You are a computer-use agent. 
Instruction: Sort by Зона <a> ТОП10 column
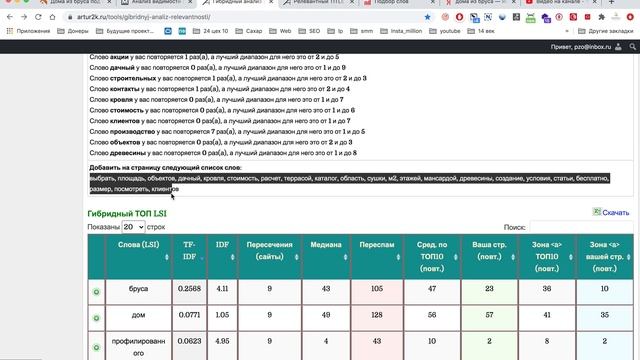click(x=547, y=256)
